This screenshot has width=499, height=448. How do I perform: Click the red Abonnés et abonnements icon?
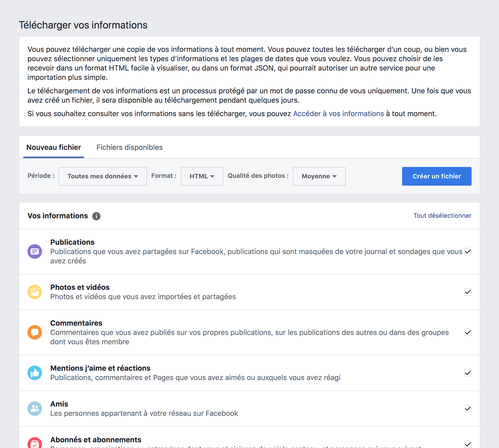(35, 443)
